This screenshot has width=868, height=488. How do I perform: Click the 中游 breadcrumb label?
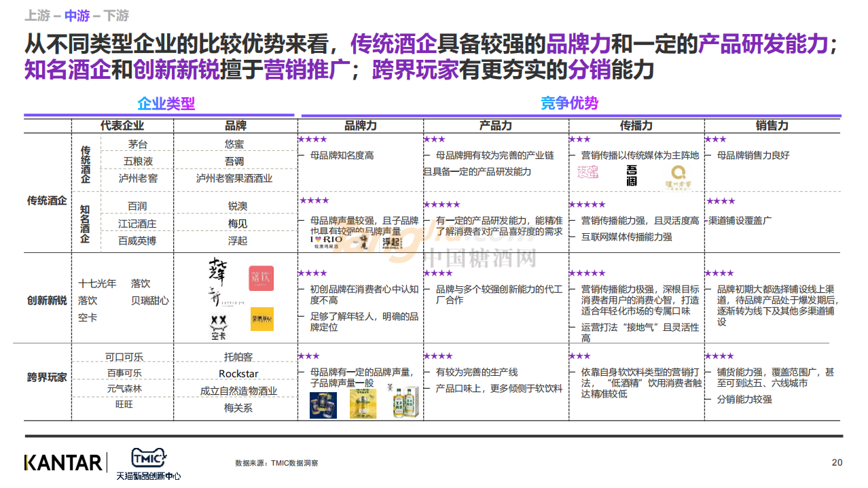point(77,15)
